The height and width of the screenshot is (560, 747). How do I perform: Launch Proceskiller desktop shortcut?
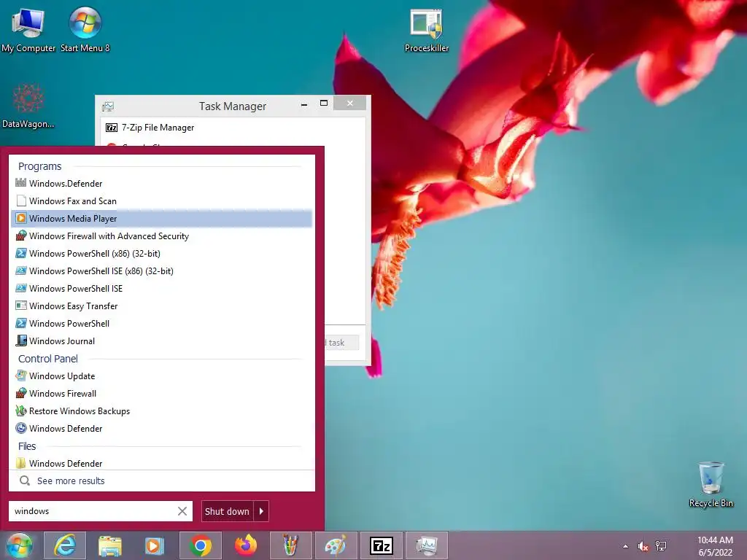426,30
